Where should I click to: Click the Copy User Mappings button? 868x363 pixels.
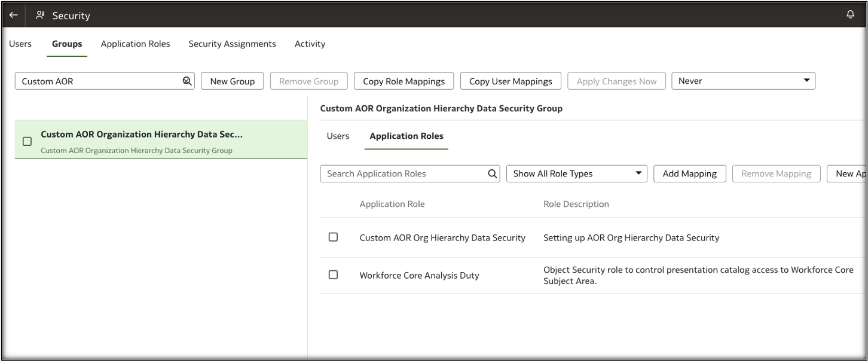(510, 81)
